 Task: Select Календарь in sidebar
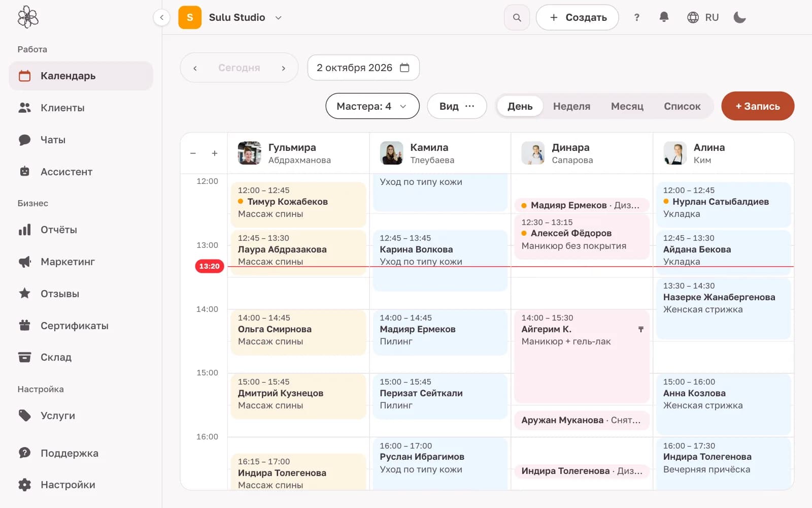click(81, 76)
